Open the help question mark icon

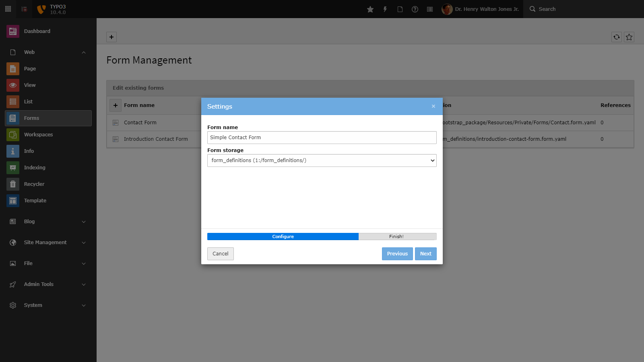click(415, 9)
